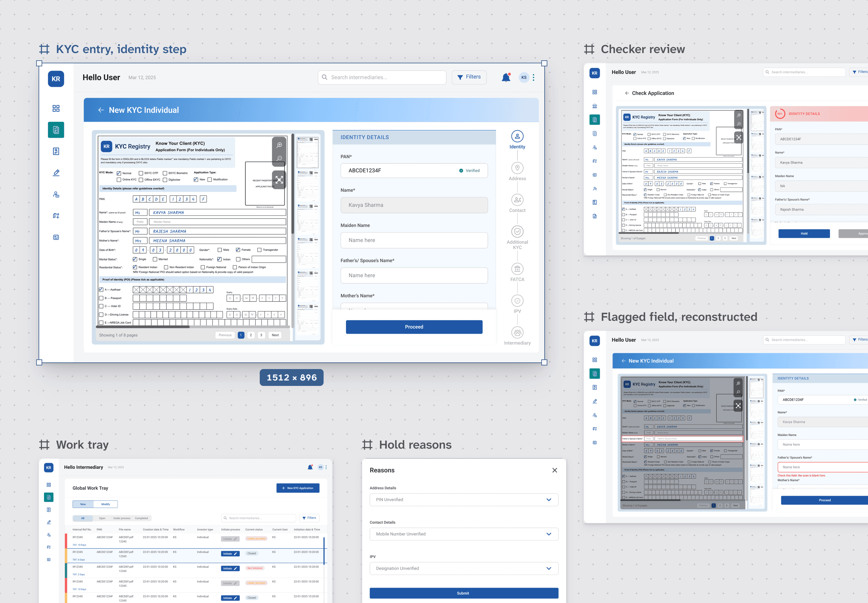This screenshot has height=603, width=868.
Task: Select Open tab in Work tray
Action: pyautogui.click(x=102, y=518)
